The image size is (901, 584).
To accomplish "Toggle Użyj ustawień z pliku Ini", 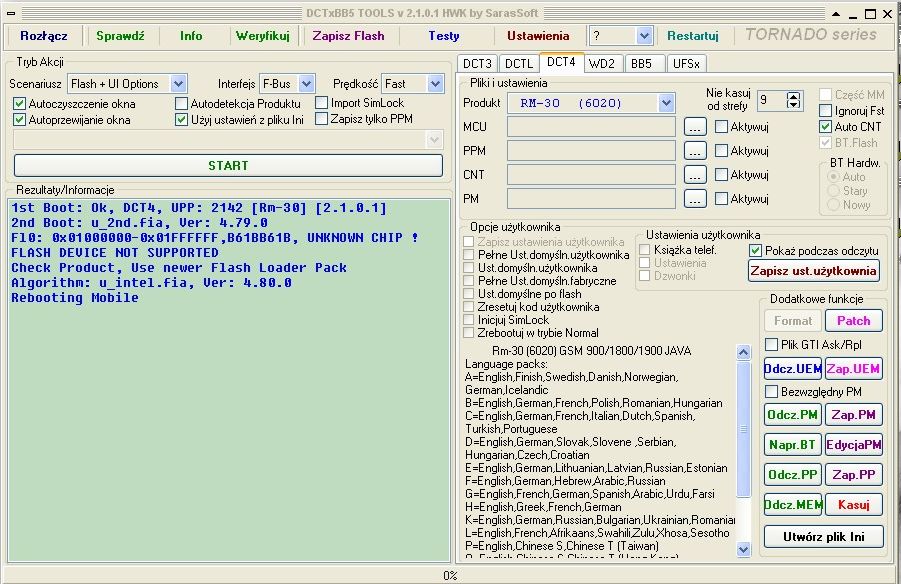I will (x=182, y=120).
